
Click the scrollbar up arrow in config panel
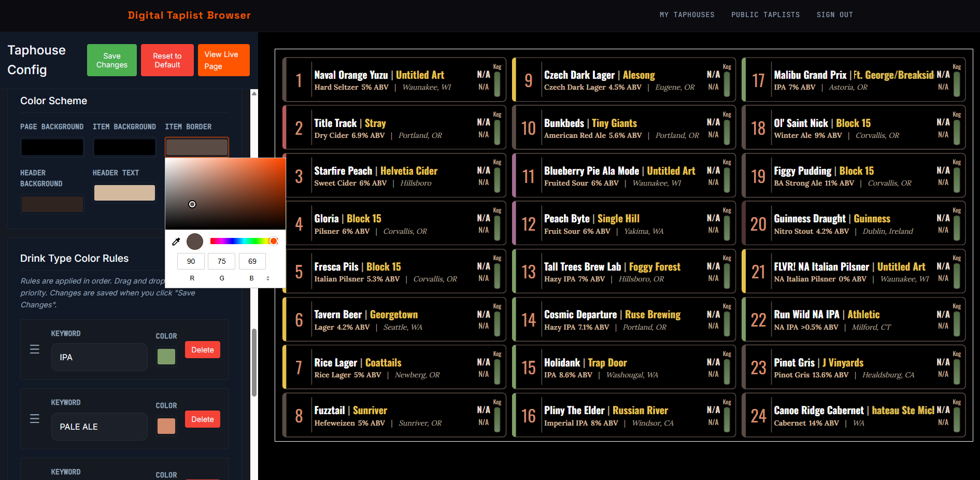254,93
